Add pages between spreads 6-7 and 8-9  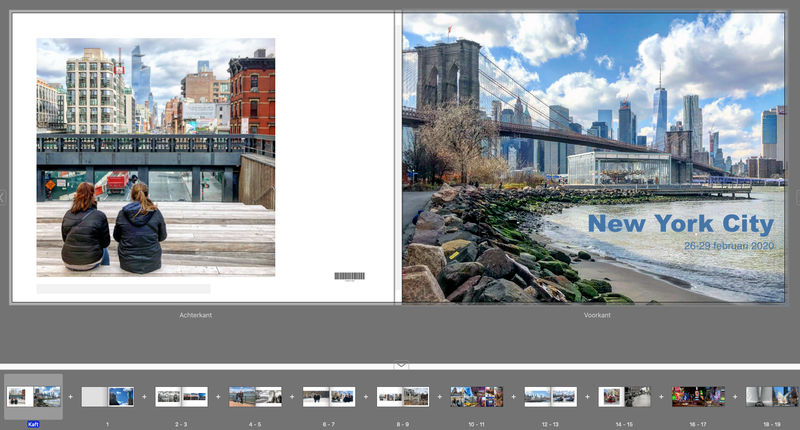pyautogui.click(x=366, y=397)
